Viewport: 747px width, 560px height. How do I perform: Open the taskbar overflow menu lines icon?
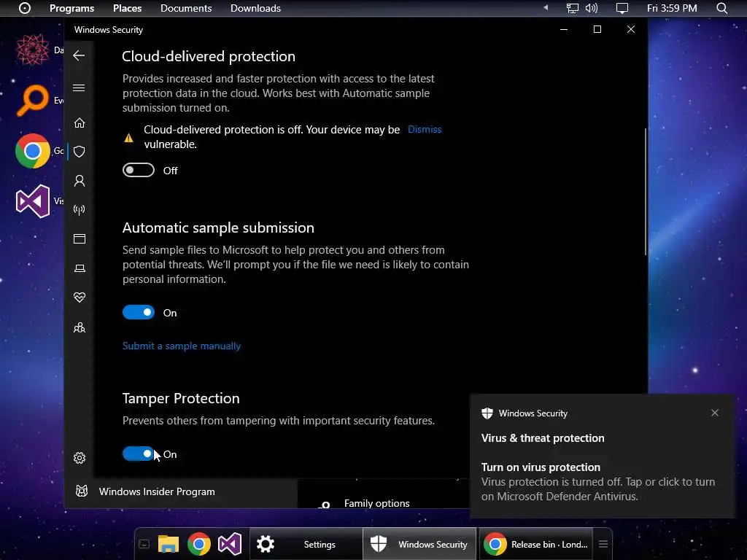tap(603, 544)
